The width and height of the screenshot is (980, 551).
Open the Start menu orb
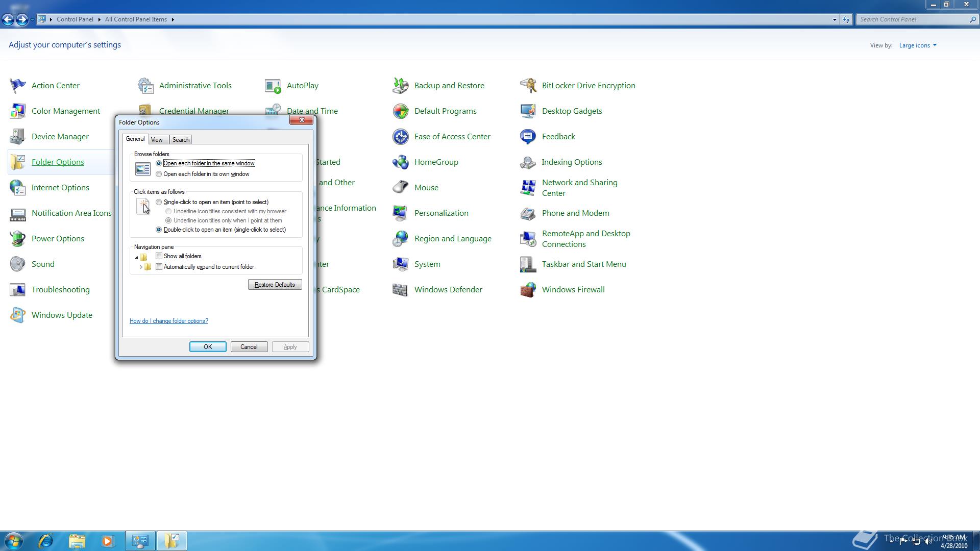[14, 541]
